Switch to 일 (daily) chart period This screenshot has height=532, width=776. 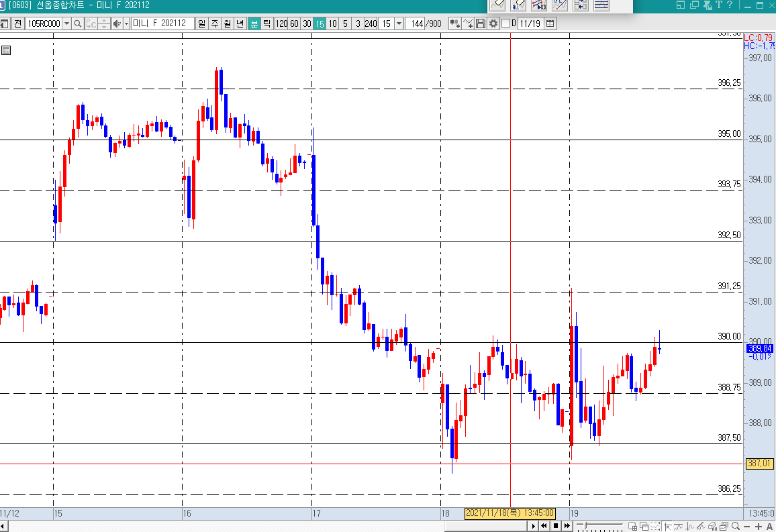tap(202, 23)
